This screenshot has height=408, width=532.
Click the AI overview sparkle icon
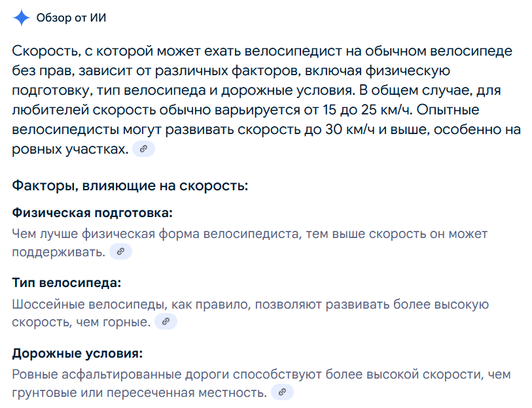pyautogui.click(x=22, y=18)
